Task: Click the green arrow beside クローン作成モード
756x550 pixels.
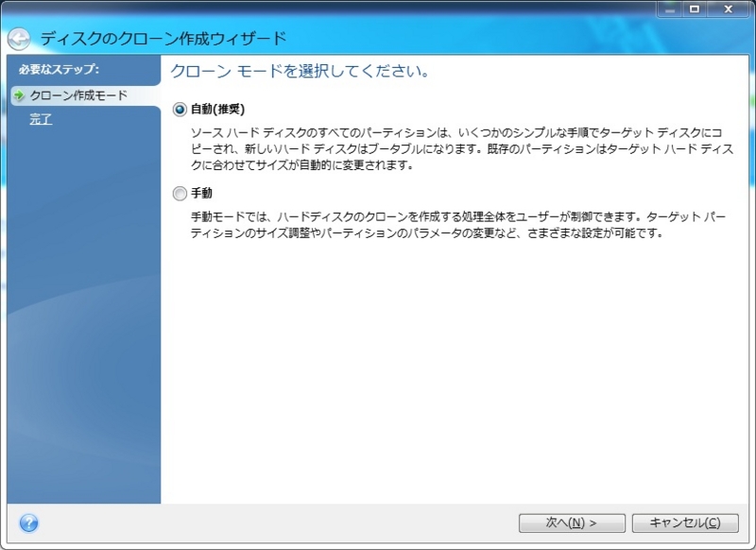Action: coord(16,95)
